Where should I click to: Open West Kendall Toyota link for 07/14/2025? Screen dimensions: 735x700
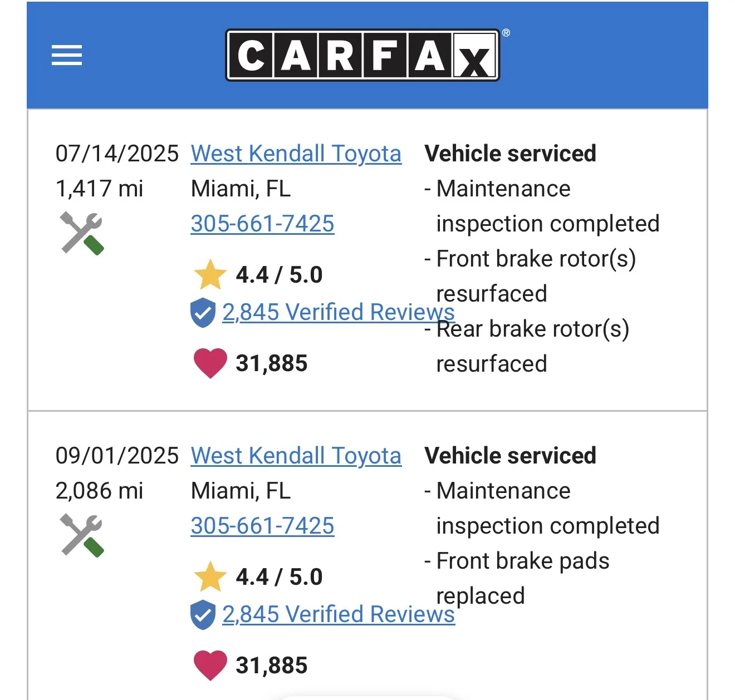coord(296,154)
